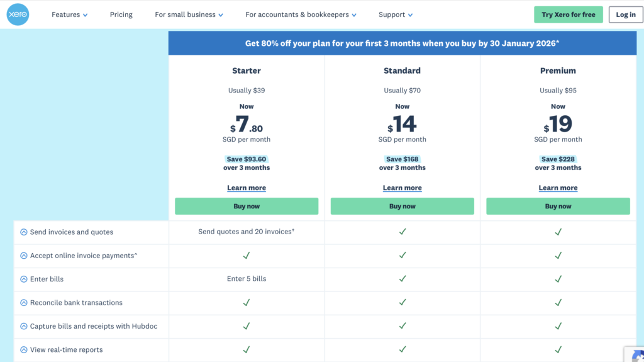
Task: Click the Xero logo icon
Action: [18, 14]
